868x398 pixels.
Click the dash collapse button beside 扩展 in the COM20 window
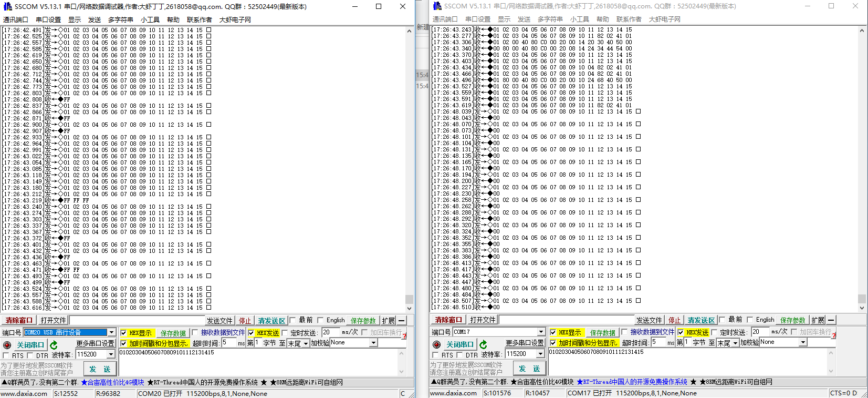[402, 321]
